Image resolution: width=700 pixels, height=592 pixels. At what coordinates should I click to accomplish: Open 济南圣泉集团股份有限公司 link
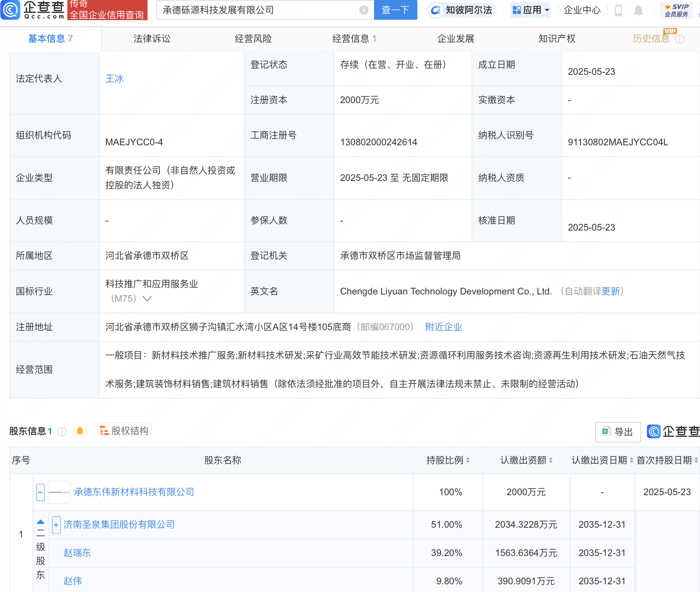point(119,525)
